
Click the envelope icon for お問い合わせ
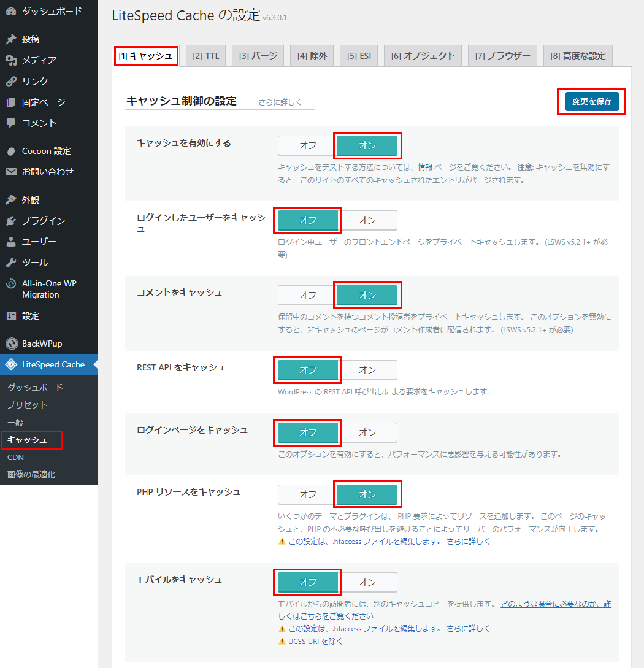tap(11, 172)
